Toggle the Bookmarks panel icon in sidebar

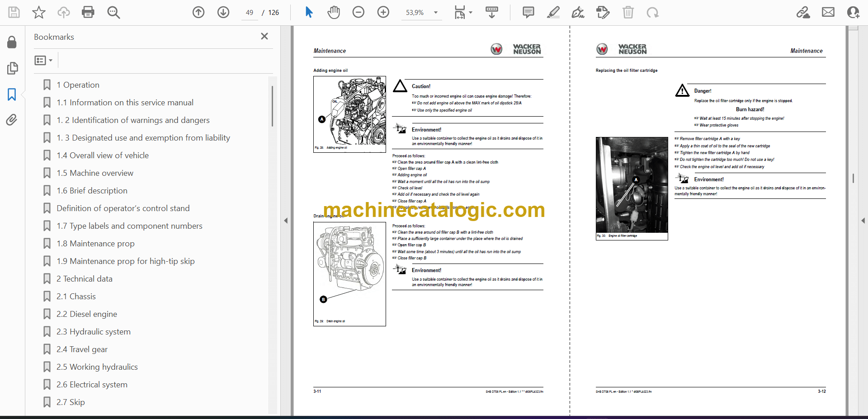pos(12,94)
